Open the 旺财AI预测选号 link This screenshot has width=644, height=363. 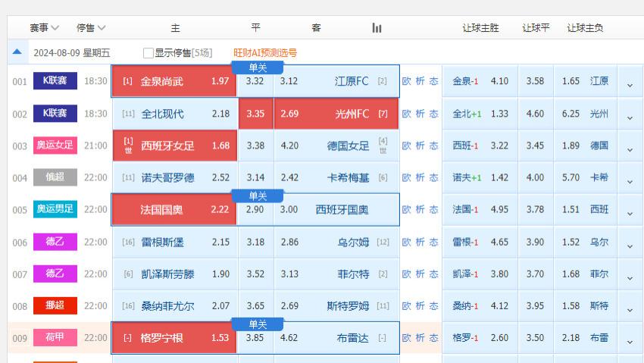pyautogui.click(x=265, y=53)
